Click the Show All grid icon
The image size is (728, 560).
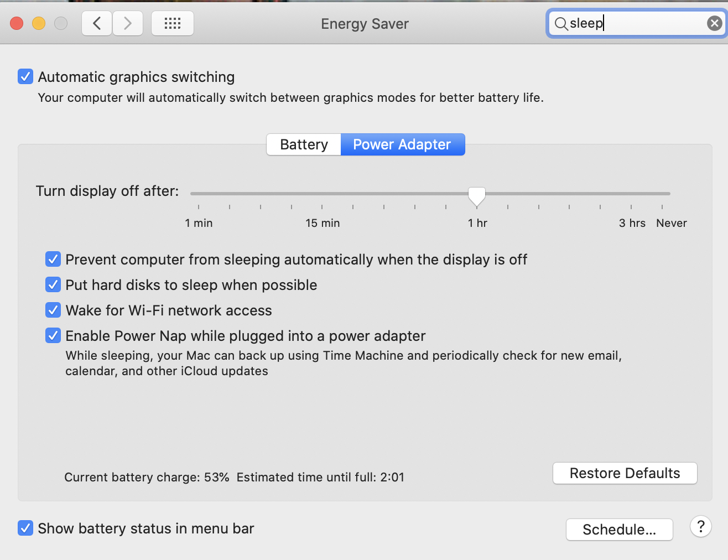coord(172,23)
